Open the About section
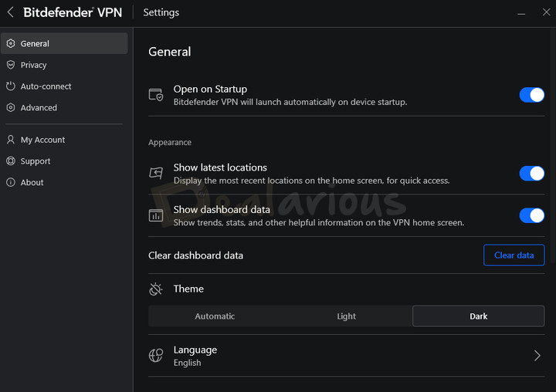This screenshot has width=556, height=392. (64, 182)
